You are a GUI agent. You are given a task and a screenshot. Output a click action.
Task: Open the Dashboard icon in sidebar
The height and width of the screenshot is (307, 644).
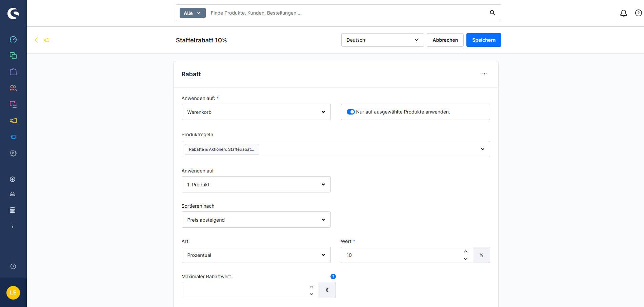[13, 39]
